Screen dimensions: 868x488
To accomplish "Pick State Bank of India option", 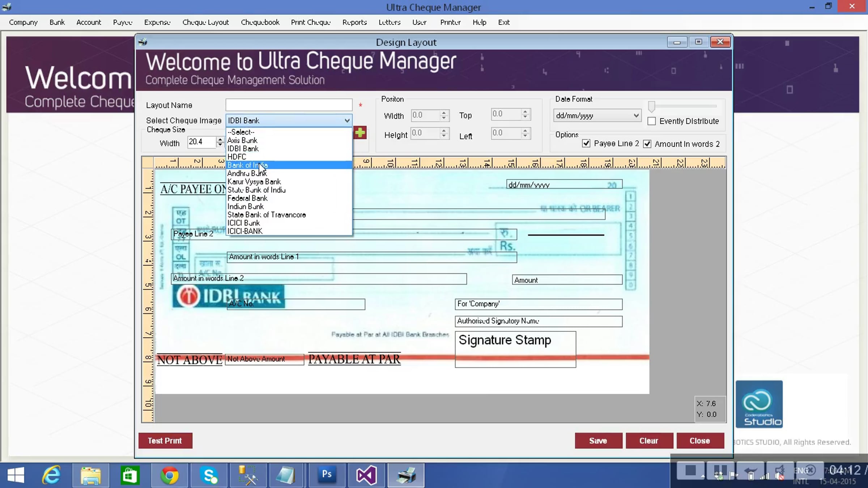I will [289, 190].
